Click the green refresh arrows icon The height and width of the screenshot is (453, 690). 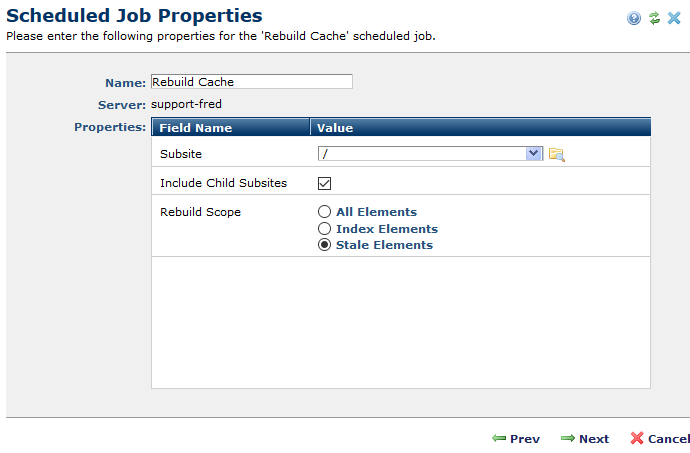[654, 18]
